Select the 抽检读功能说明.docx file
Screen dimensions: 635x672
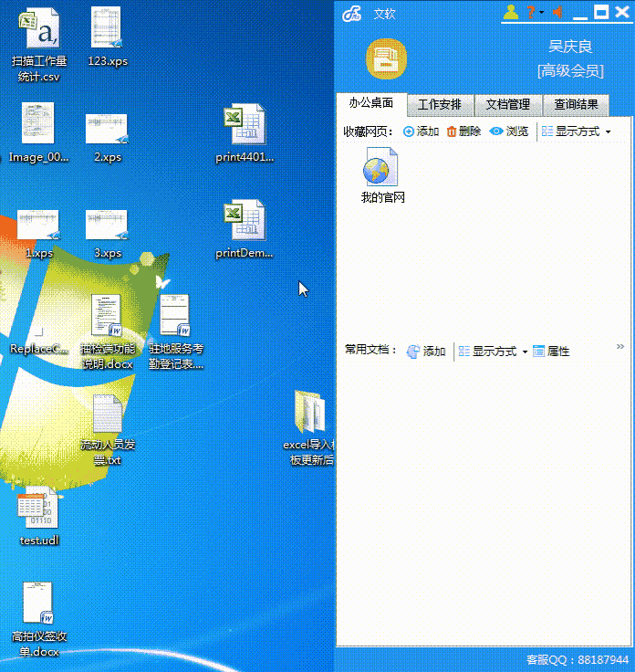coord(108,332)
